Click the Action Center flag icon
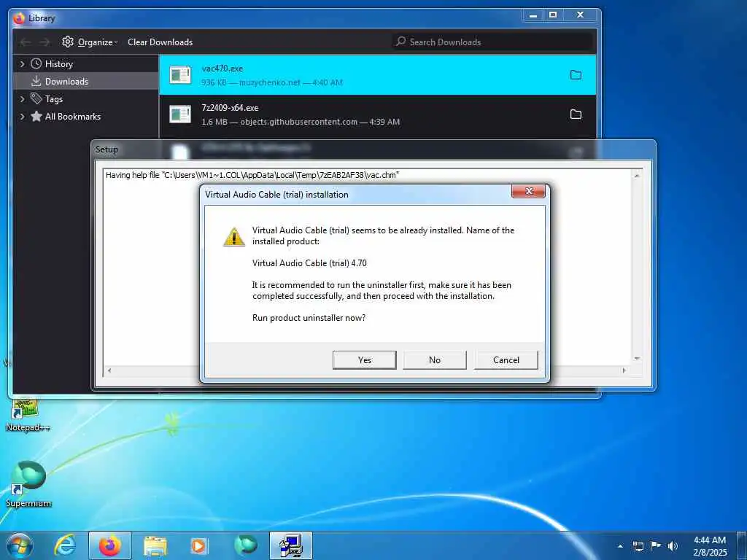Viewport: 747px width, 560px height. click(x=656, y=546)
